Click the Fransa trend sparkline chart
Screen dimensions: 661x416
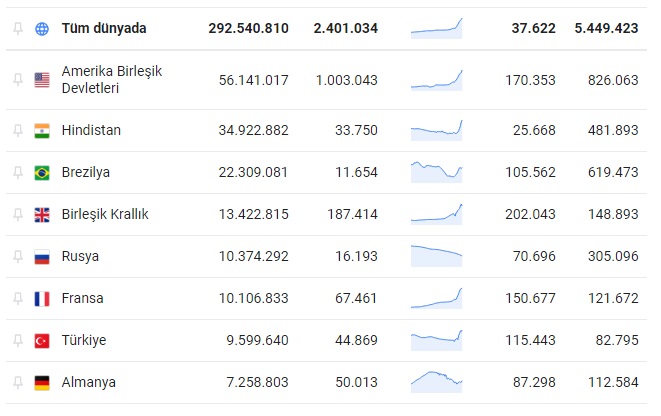[x=436, y=297]
